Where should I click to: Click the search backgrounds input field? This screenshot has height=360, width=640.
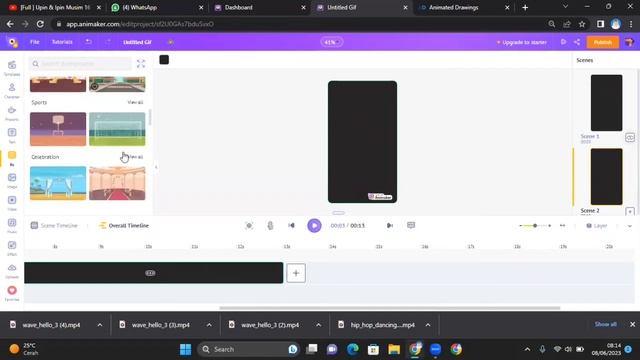click(81, 64)
